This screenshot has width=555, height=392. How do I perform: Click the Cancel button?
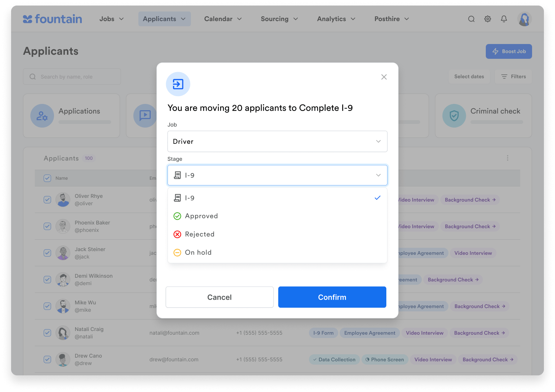(219, 297)
